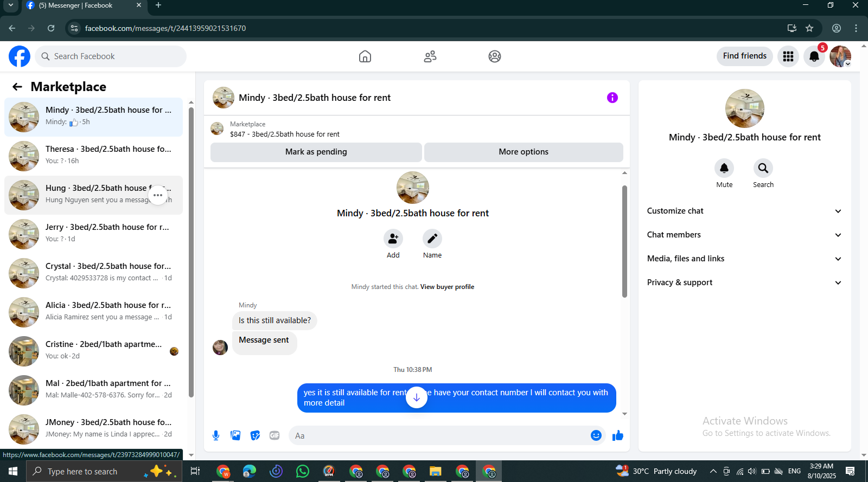Expand Privacy & support section
The width and height of the screenshot is (868, 482).
tap(745, 282)
